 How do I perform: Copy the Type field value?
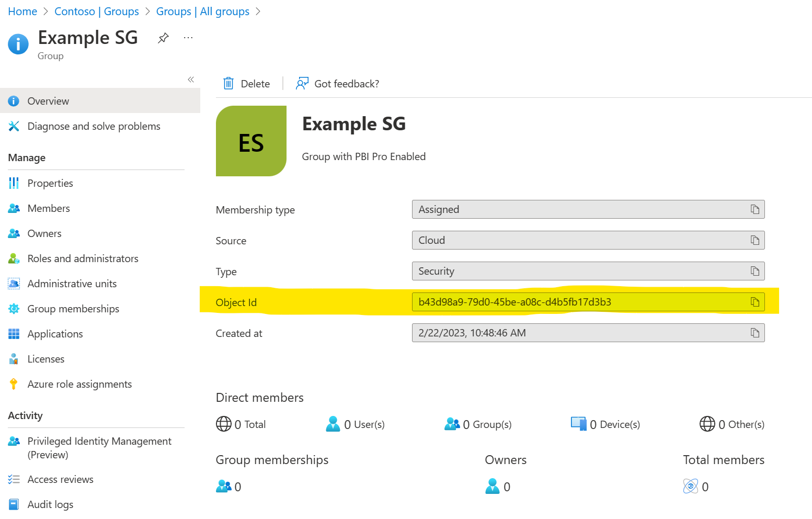click(754, 271)
